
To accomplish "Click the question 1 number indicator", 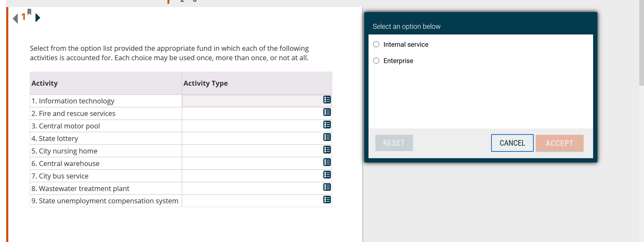I will 23,17.
